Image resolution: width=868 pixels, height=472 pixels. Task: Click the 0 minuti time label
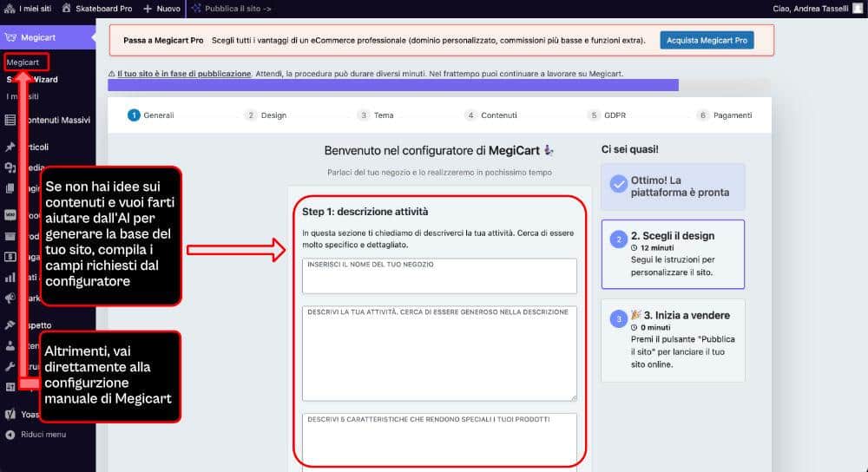pos(654,328)
